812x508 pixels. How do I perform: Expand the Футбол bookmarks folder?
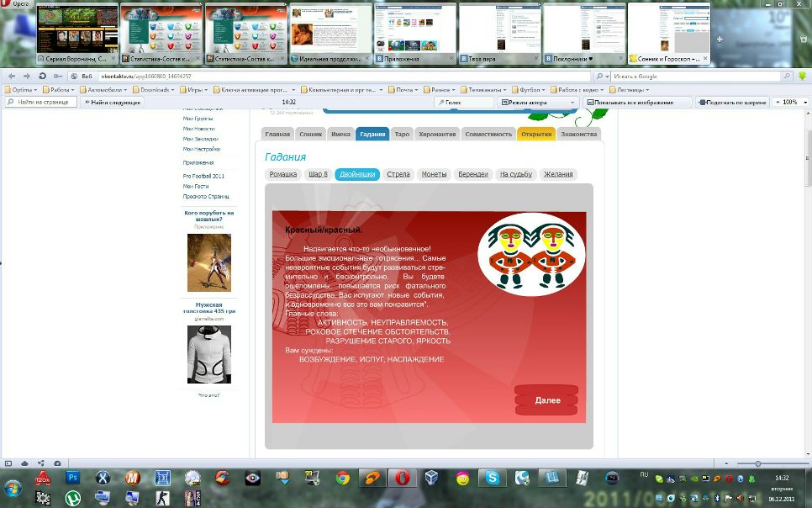coord(530,89)
